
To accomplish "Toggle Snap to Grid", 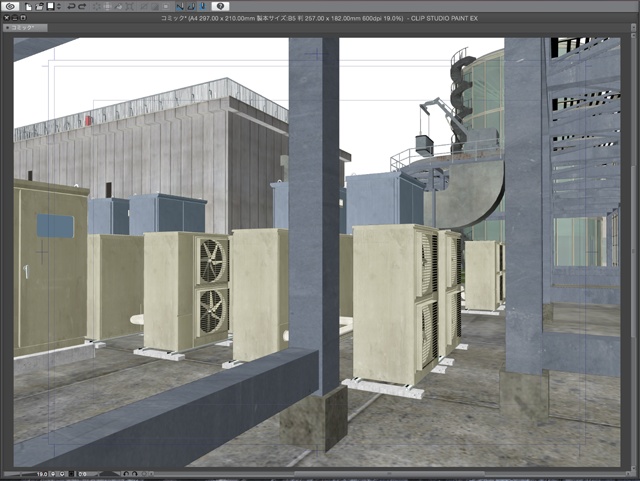I will click(x=203, y=6).
